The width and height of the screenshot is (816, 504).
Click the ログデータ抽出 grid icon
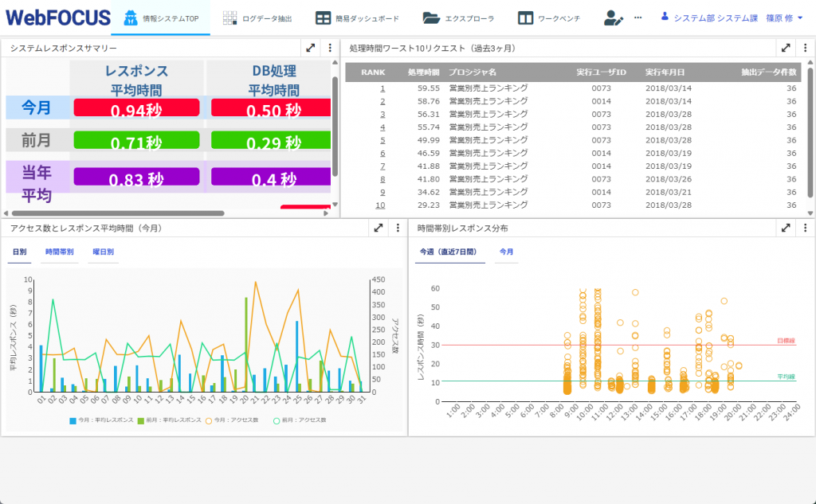pyautogui.click(x=229, y=18)
